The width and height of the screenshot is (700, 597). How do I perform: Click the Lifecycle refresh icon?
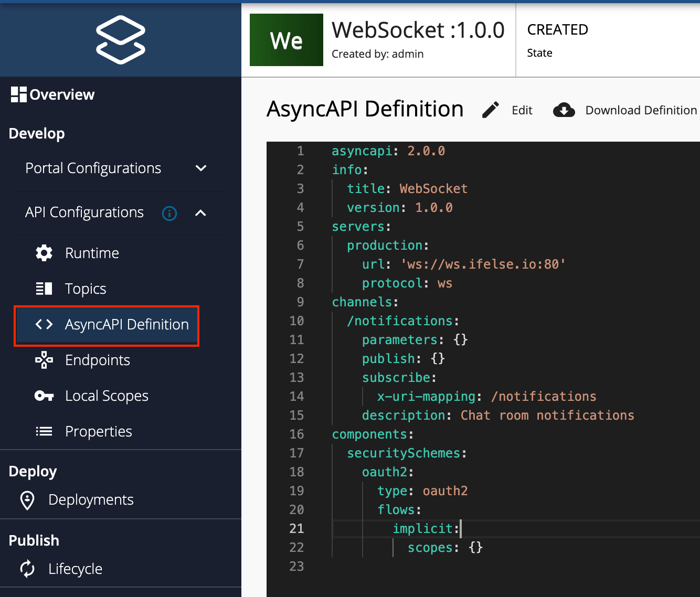27,569
